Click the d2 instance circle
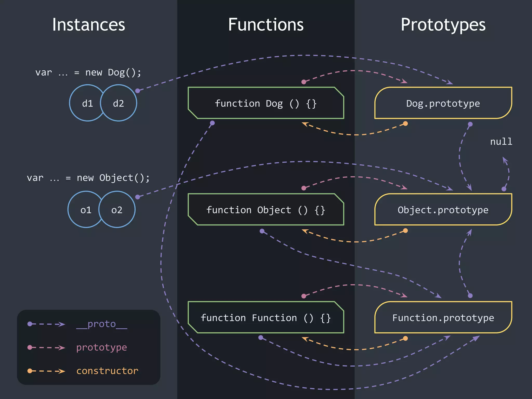532x399 pixels. (118, 103)
